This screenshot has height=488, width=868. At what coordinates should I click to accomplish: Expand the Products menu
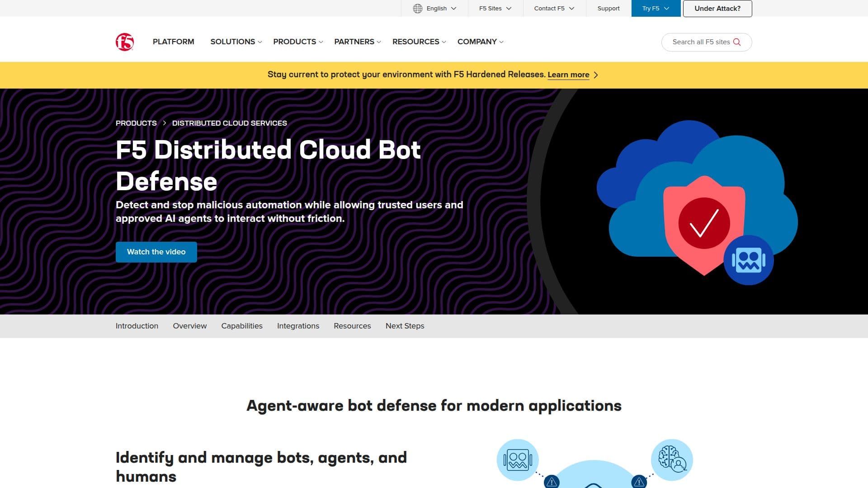pyautogui.click(x=298, y=42)
